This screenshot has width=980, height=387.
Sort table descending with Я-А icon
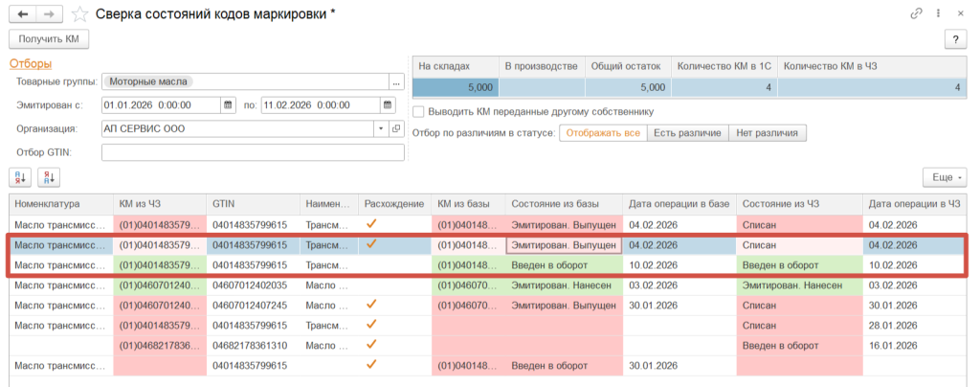point(48,177)
